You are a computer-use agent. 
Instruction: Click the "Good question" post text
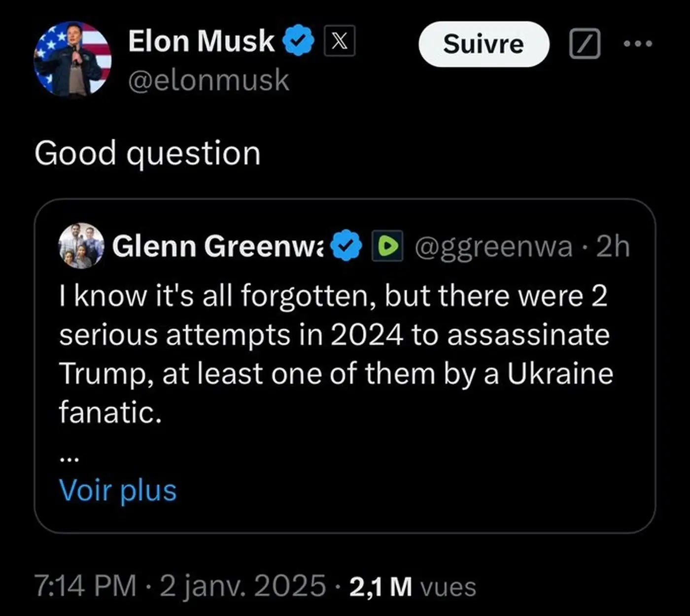[x=147, y=153]
